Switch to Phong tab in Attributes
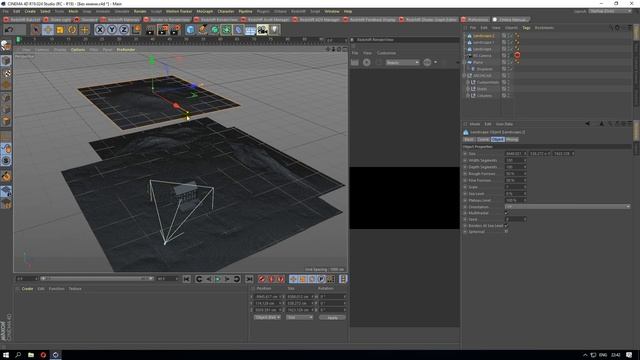The width and height of the screenshot is (640, 360). pyautogui.click(x=512, y=140)
